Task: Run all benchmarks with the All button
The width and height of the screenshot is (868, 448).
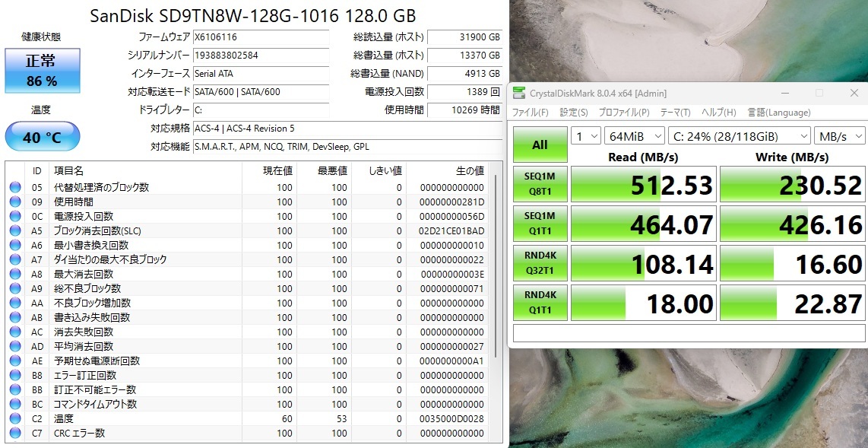Action: [540, 145]
